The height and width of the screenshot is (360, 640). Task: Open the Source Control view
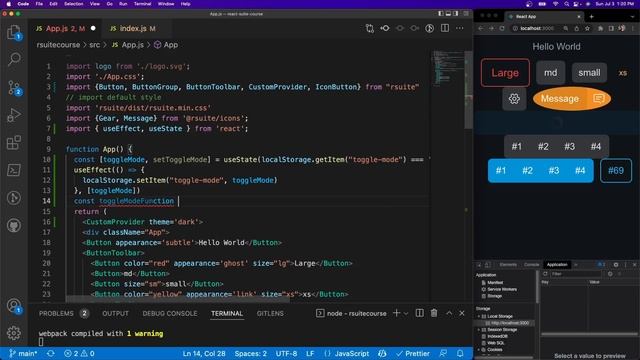pos(14,87)
